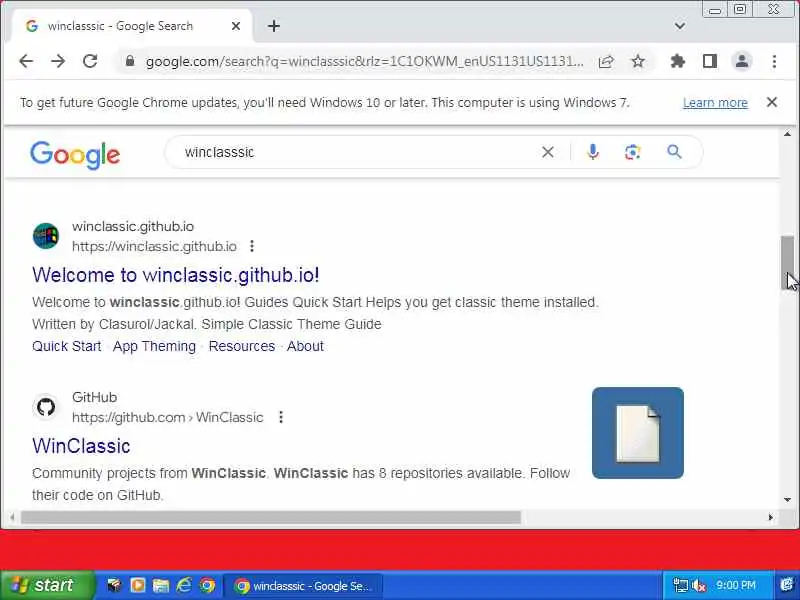Open Welcome to winclassic.github.io! result
Screen dimensions: 800x600
click(x=176, y=275)
